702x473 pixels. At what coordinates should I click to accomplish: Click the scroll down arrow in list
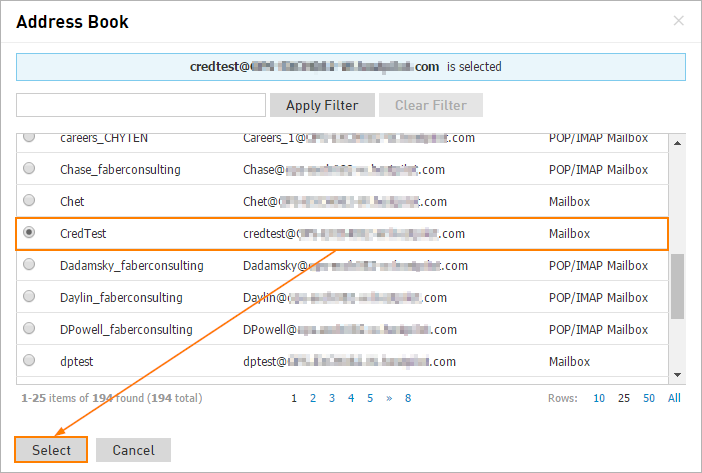click(x=677, y=375)
